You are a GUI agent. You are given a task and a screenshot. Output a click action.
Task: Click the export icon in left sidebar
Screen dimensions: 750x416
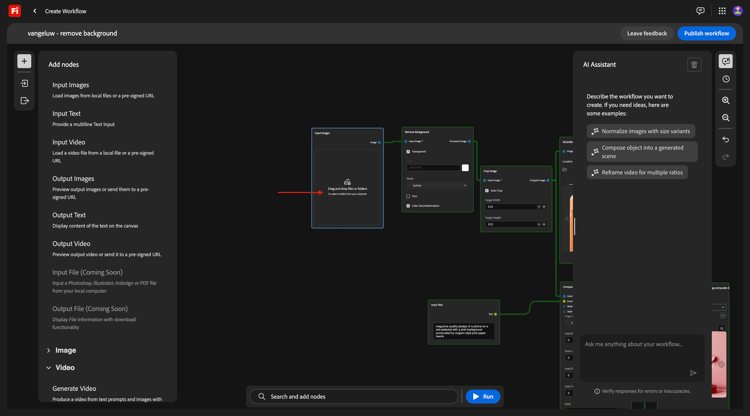point(24,101)
